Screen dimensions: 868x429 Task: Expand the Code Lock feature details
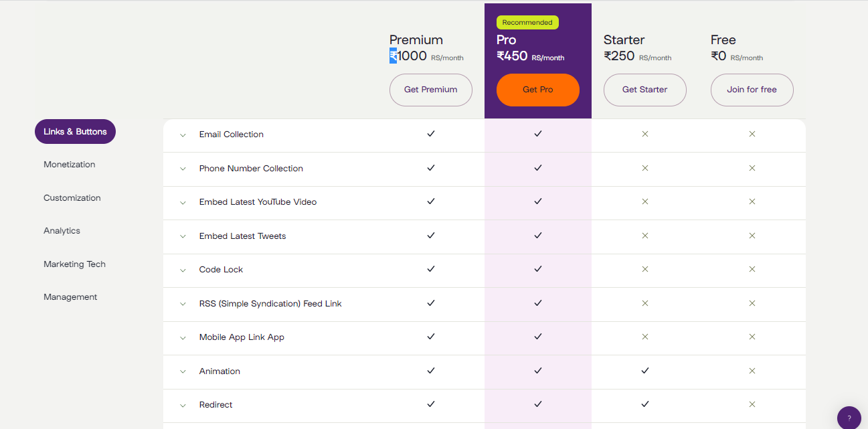(x=183, y=270)
